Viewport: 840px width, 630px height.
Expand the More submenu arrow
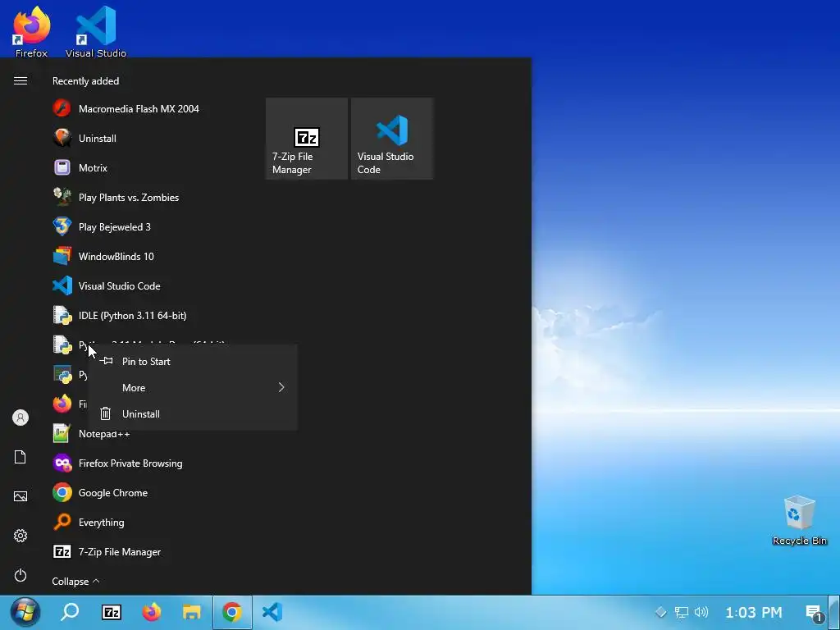pos(281,387)
